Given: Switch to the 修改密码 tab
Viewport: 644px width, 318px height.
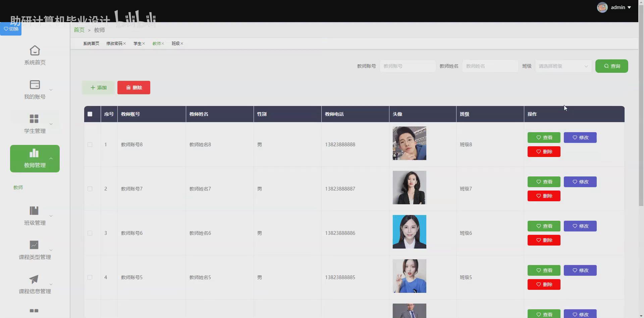Looking at the screenshot, I should pos(114,44).
